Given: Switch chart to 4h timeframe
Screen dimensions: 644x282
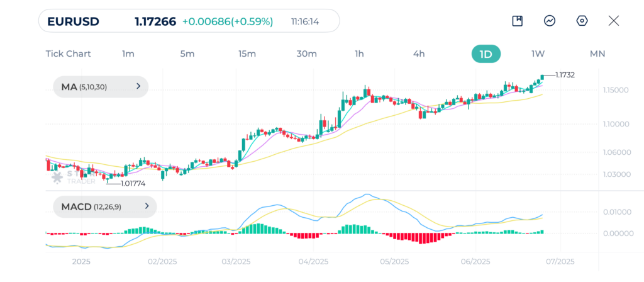Looking at the screenshot, I should point(419,54).
